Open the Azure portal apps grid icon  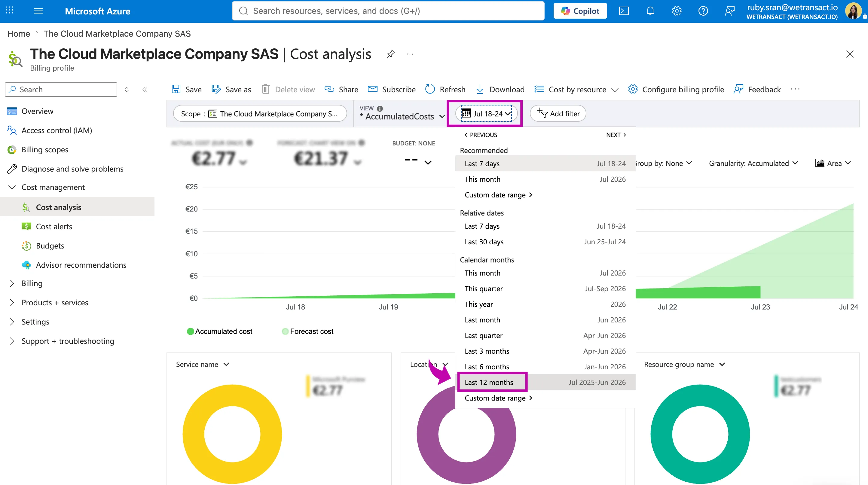(x=10, y=11)
